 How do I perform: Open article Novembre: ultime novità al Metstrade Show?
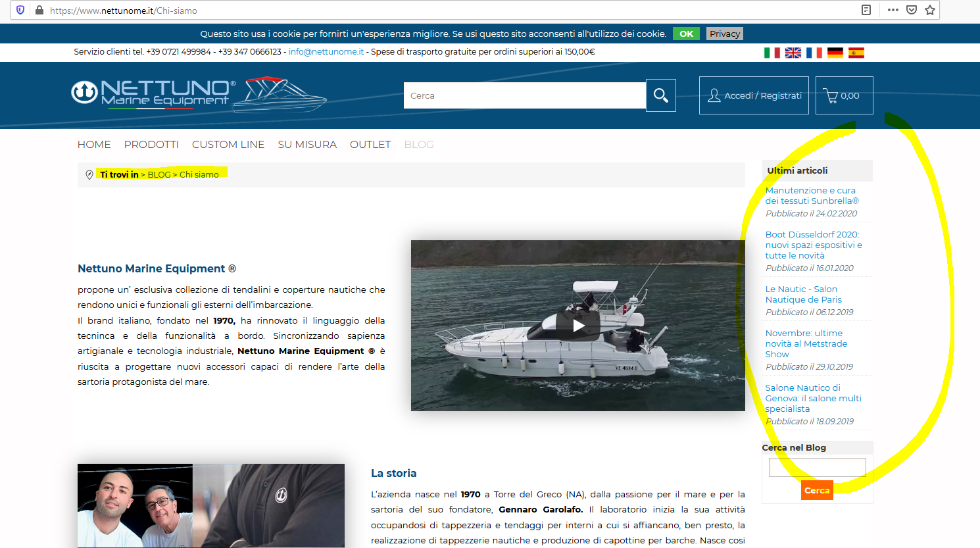click(x=806, y=344)
